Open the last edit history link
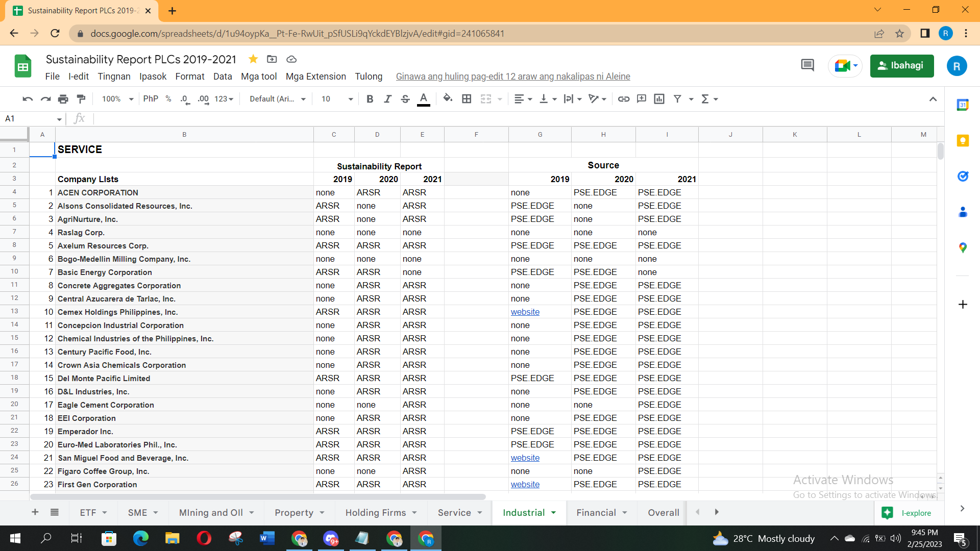 [x=513, y=77]
